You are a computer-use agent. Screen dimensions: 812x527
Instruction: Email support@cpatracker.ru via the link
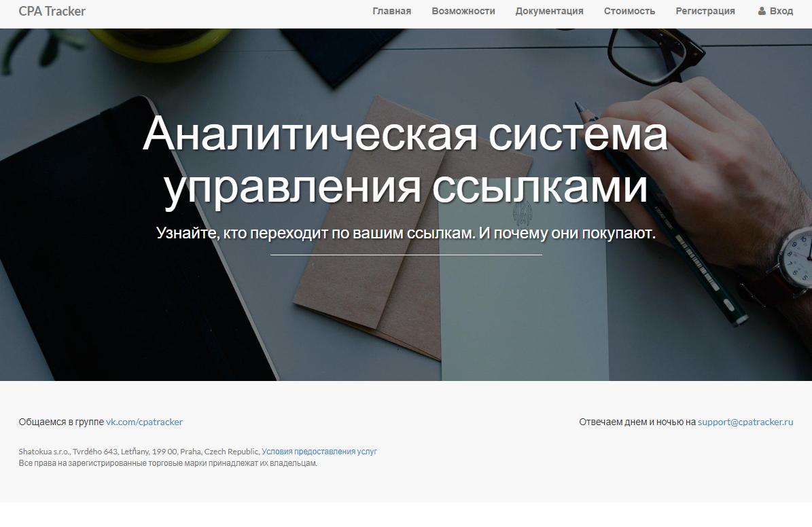click(745, 422)
